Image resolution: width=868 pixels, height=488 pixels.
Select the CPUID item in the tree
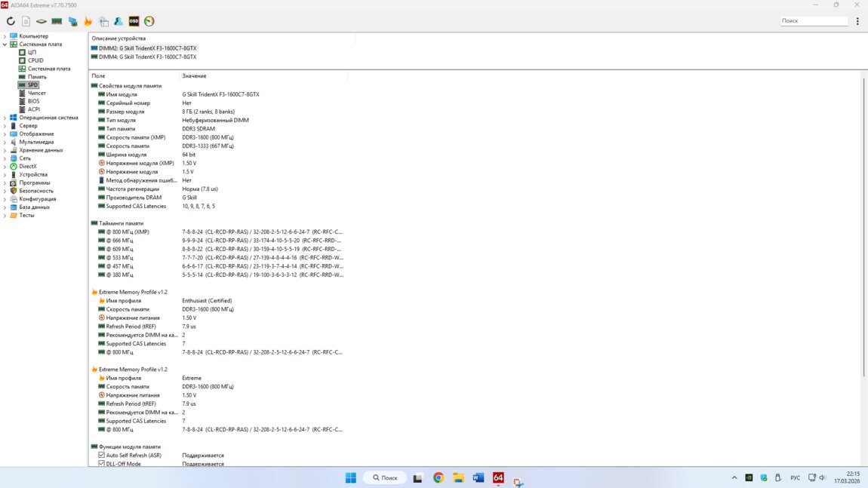click(x=35, y=60)
